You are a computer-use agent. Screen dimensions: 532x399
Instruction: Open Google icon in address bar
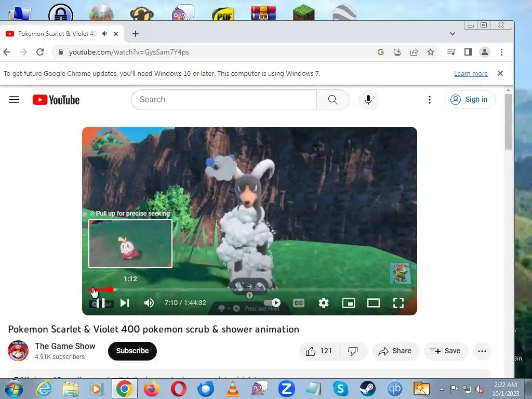pyautogui.click(x=381, y=52)
